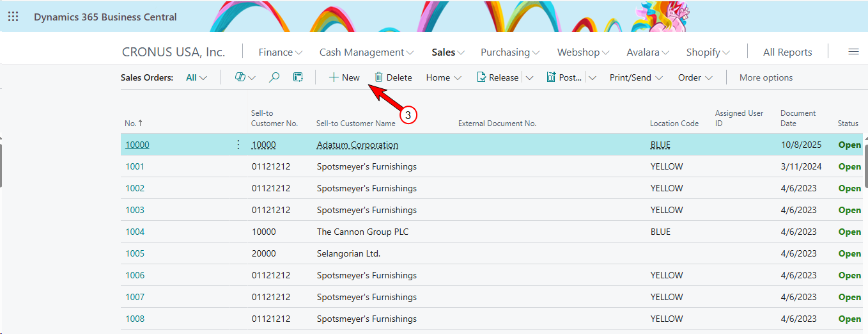Click the CRONUS USA, Inc. company name
This screenshot has height=334, width=868.
coord(173,52)
